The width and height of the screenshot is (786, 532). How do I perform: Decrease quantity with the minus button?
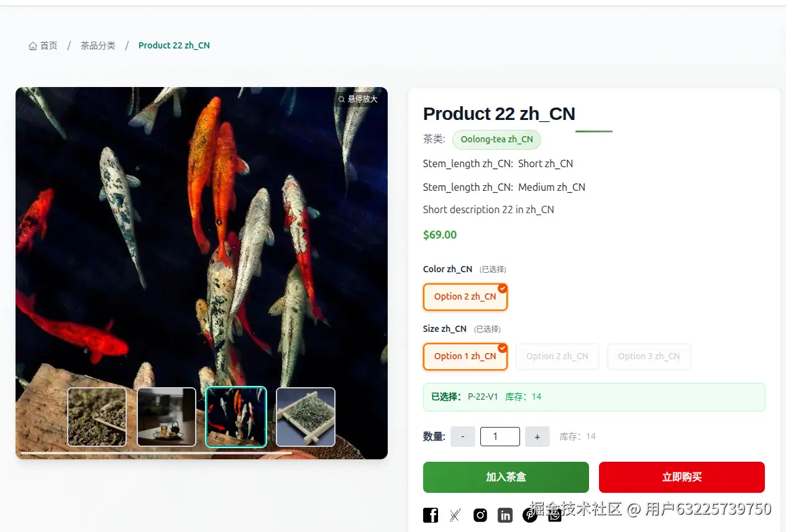tap(463, 437)
